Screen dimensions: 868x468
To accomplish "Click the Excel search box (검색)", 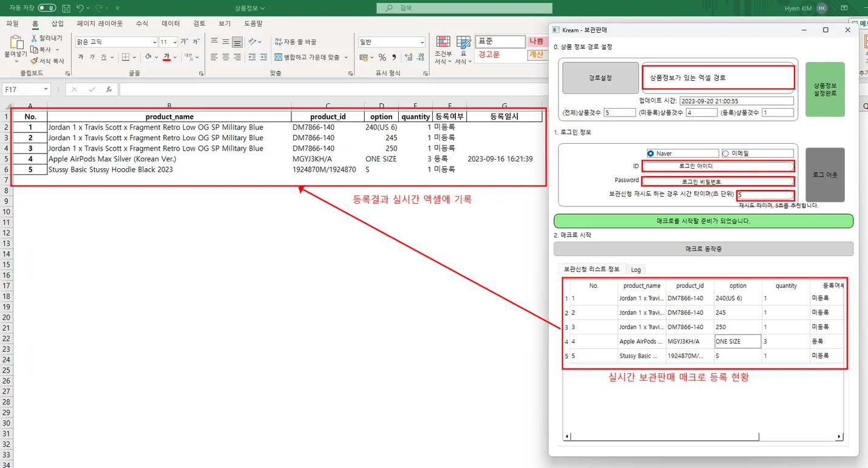I will 464,8.
